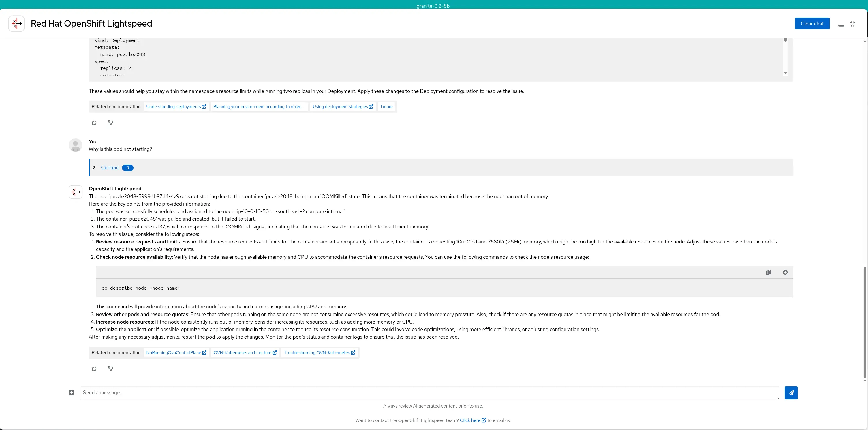Click here to email Lightspeed team
The height and width of the screenshot is (430, 868).
point(473,420)
